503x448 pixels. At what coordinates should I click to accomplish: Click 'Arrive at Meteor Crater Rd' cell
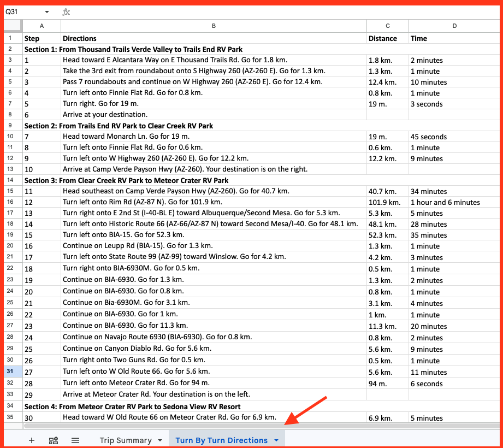tap(214, 394)
